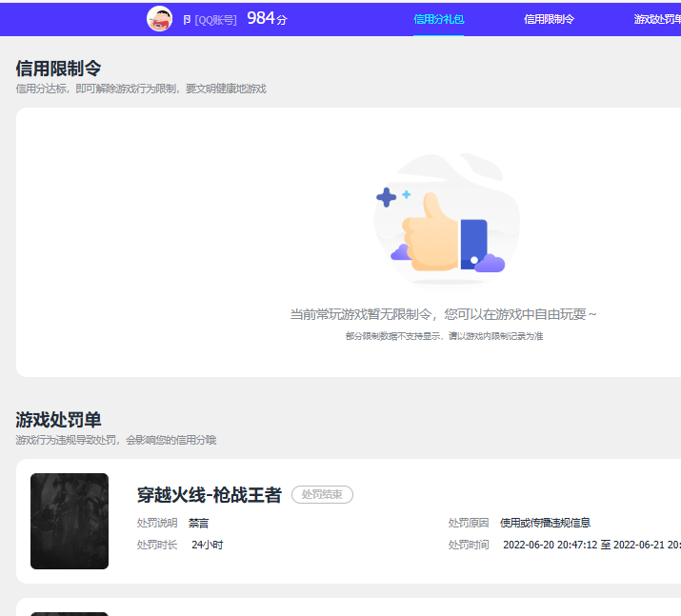681x616 pixels.
Task: Switch to the 信用限制令 tab
Action: (x=549, y=19)
